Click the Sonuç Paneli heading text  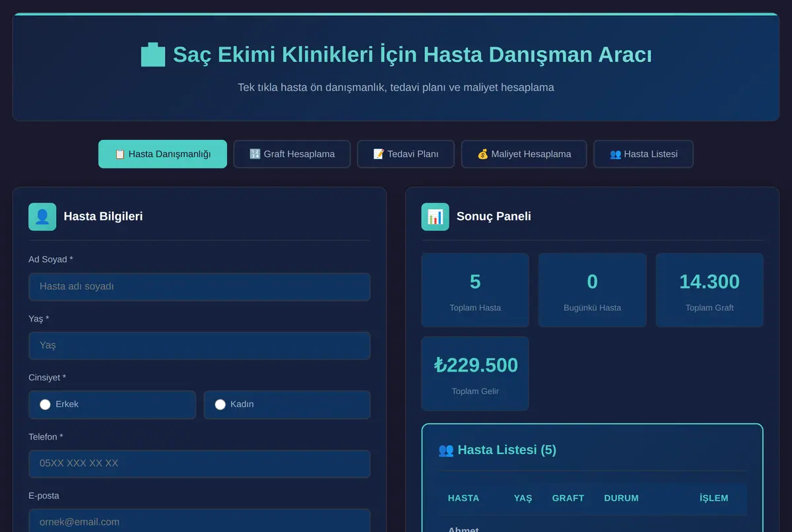[494, 216]
